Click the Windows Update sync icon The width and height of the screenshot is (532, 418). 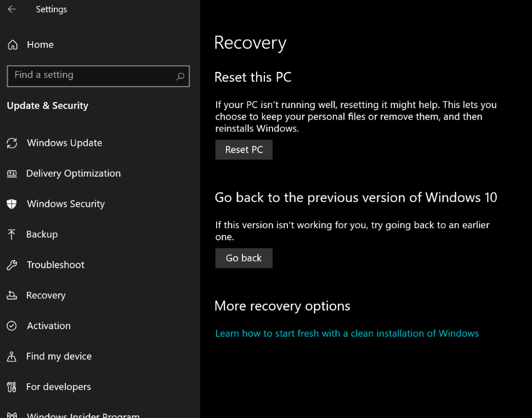(x=12, y=143)
